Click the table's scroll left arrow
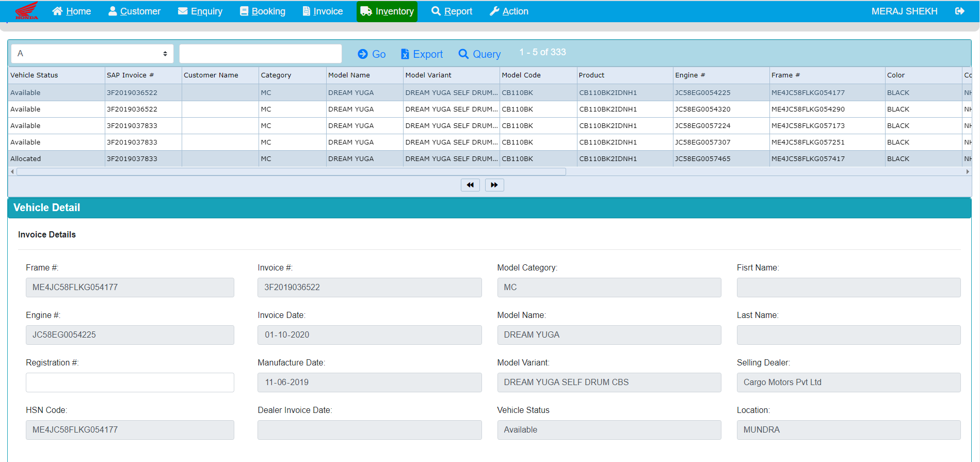This screenshot has width=980, height=462. [12, 171]
